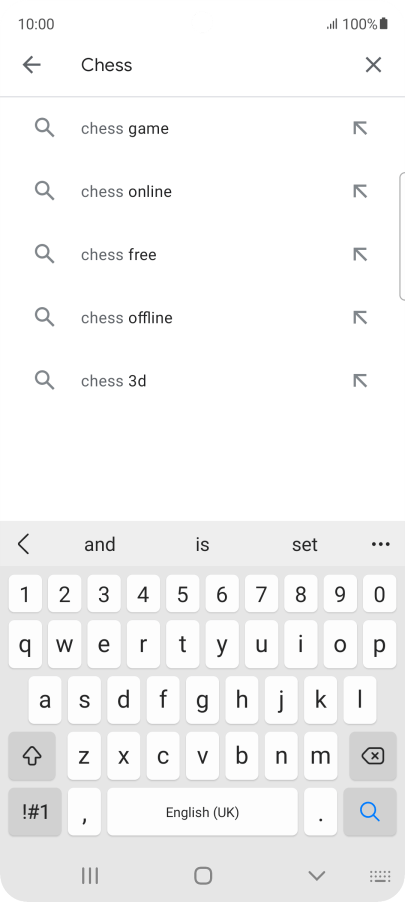The width and height of the screenshot is (405, 902).
Task: Choose the predicted word 'and'
Action: click(100, 544)
